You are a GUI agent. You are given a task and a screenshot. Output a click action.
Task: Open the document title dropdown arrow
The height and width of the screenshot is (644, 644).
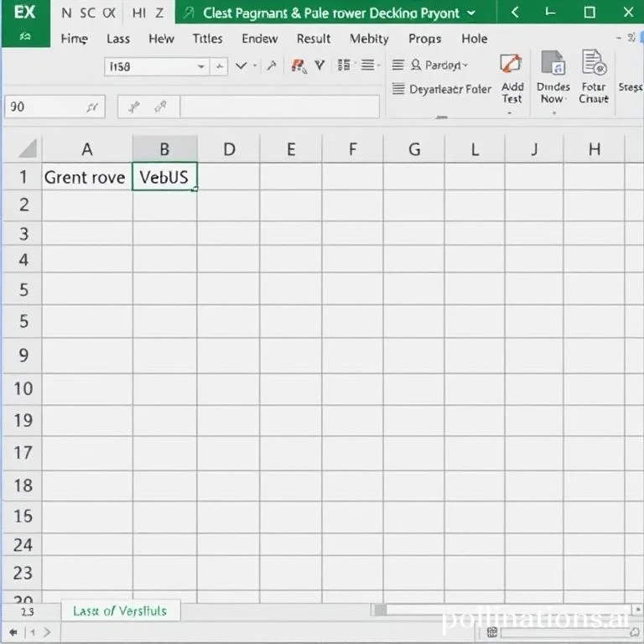pyautogui.click(x=470, y=13)
